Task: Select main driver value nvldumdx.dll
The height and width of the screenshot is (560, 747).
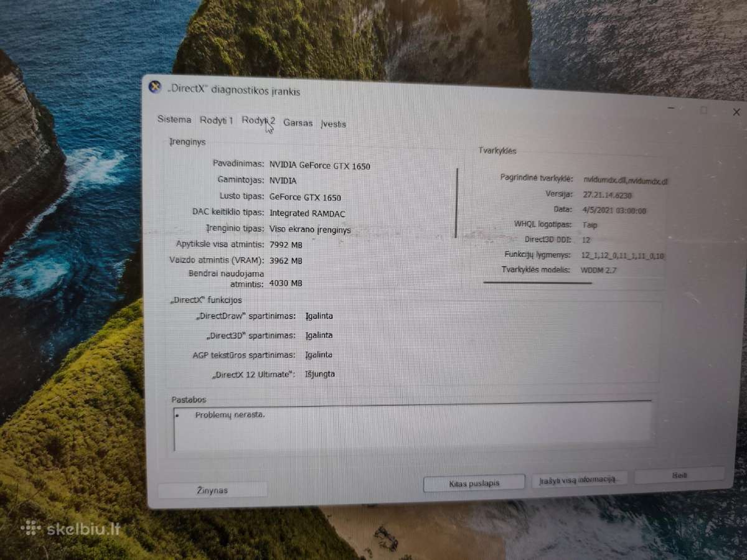Action: 626,180
